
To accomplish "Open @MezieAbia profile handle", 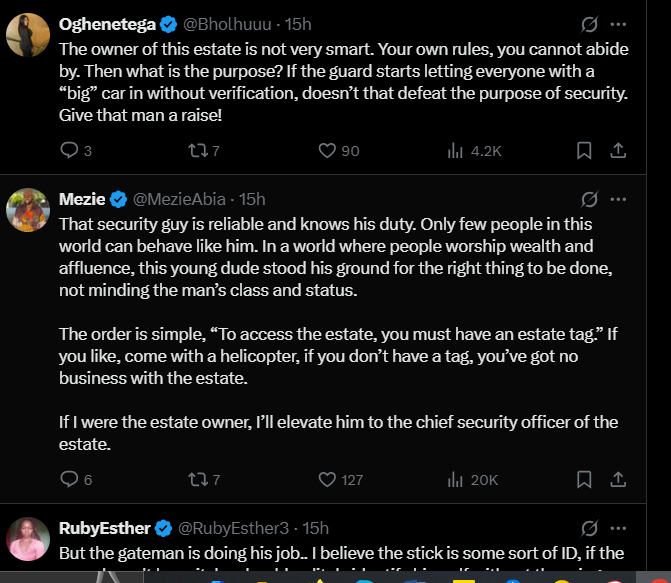I will (179, 199).
